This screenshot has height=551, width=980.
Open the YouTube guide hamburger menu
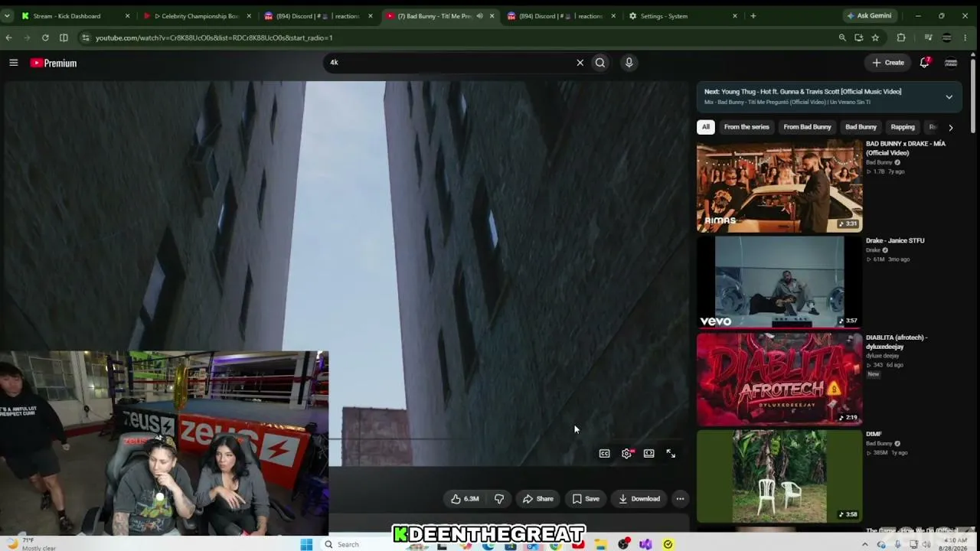click(x=14, y=63)
